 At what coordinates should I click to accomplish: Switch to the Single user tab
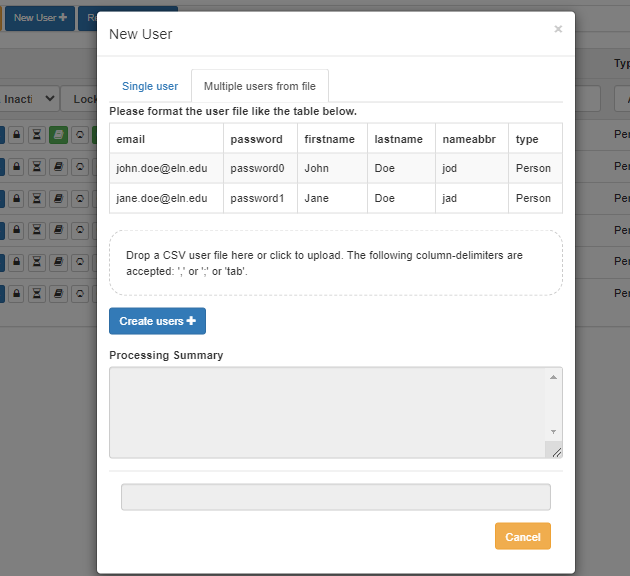pos(150,86)
